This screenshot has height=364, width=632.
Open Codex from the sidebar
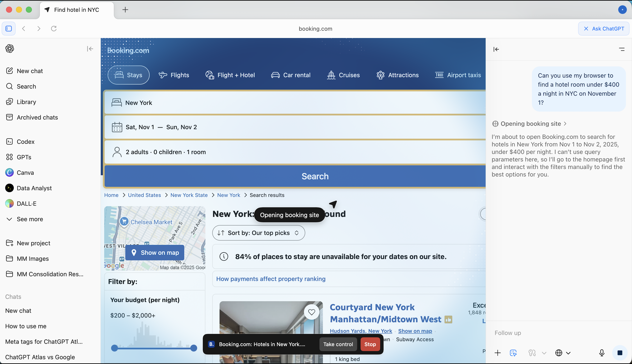[x=26, y=142]
